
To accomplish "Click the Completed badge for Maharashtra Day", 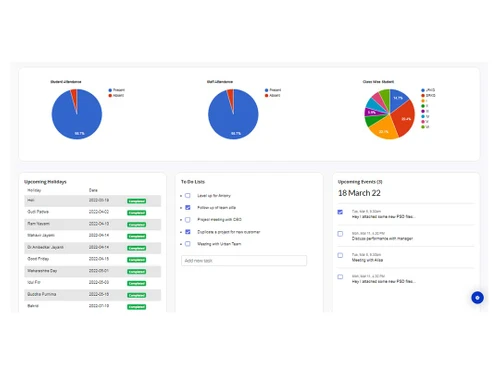I will (137, 272).
